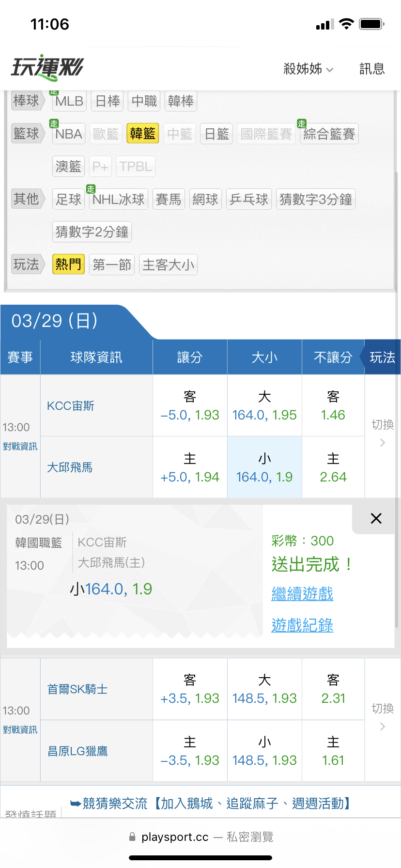Choose the 猜數字3分鐘 game

click(316, 199)
